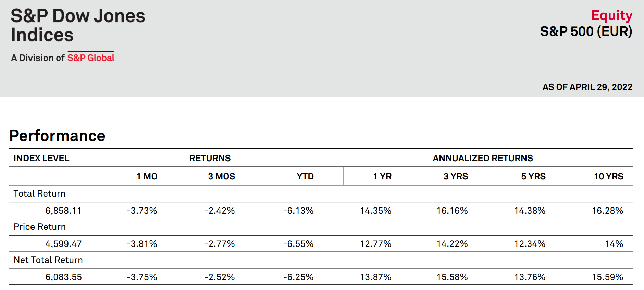Screen dimensions: 644x290
Task: Click the Performance section heading
Action: pyautogui.click(x=57, y=136)
